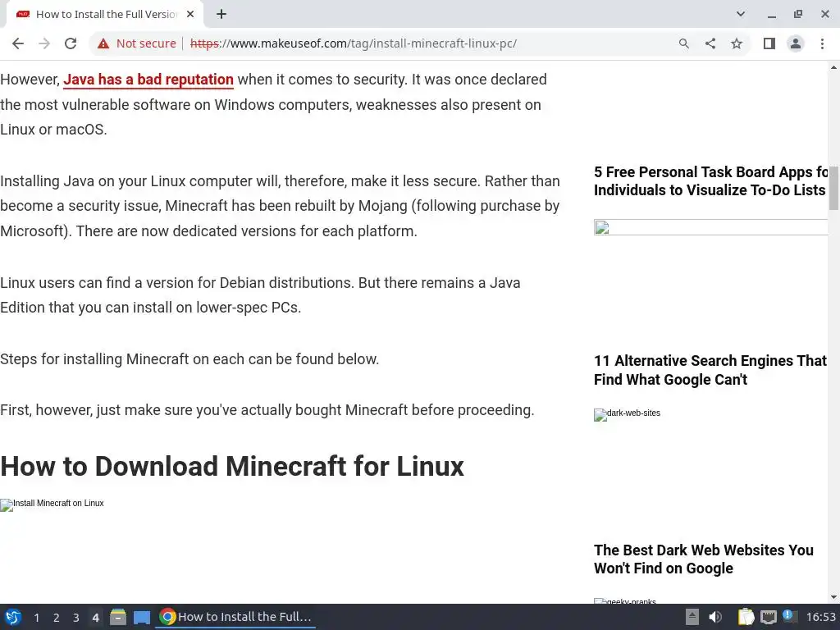Viewport: 840px width, 630px height.
Task: Switch to workspace 1
Action: (x=36, y=618)
